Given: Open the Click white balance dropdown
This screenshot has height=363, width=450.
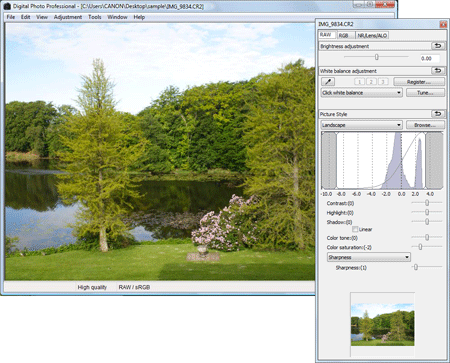Looking at the screenshot, I should coord(362,93).
